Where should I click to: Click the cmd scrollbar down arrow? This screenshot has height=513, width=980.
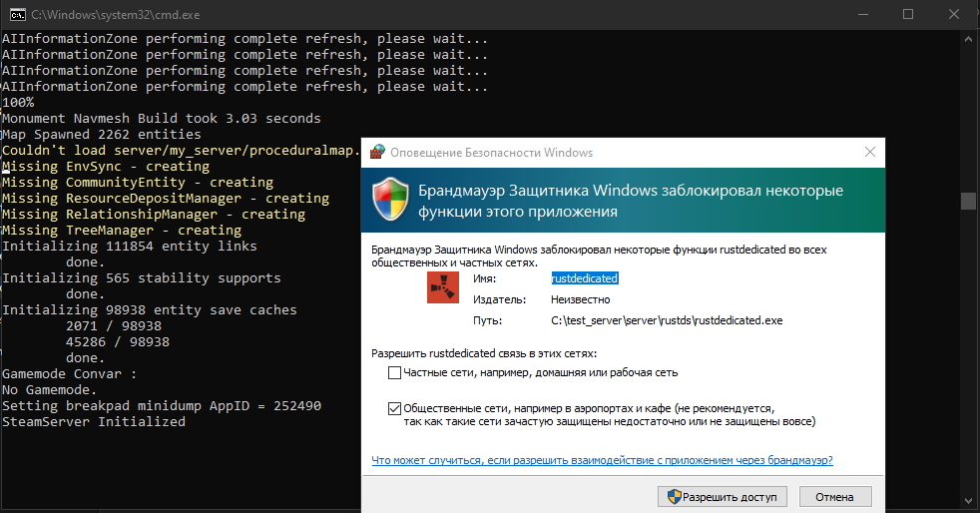coord(968,500)
